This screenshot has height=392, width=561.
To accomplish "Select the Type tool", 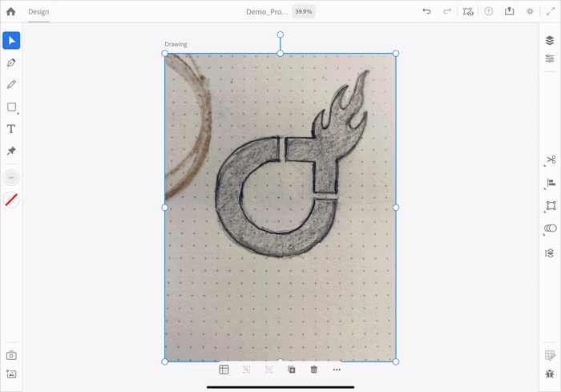I will (x=11, y=129).
